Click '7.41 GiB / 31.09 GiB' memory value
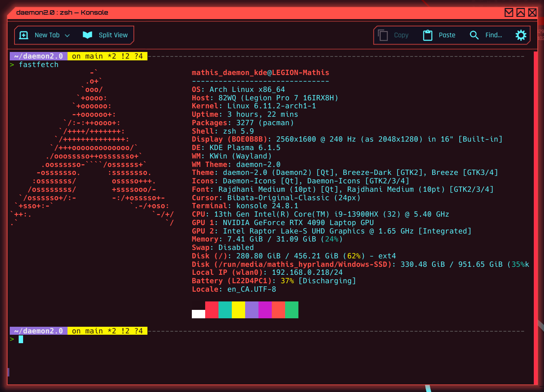The width and height of the screenshot is (544, 392). pyautogui.click(x=272, y=239)
